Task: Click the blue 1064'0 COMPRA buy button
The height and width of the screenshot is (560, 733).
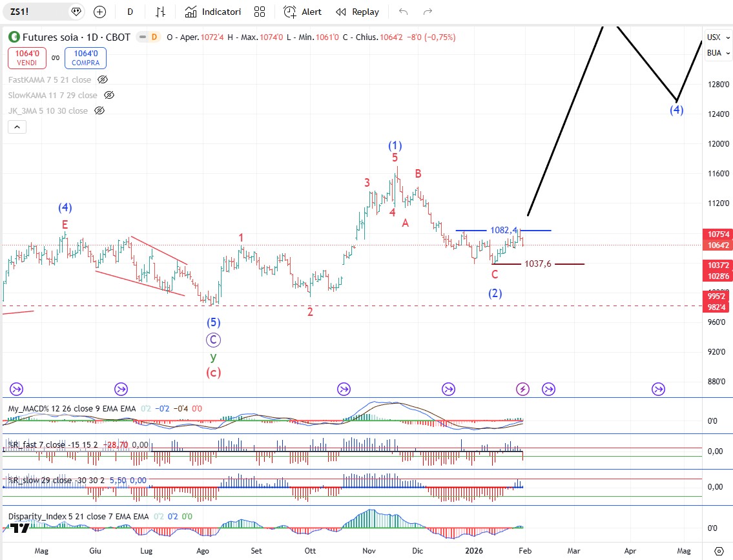Action: 85,58
